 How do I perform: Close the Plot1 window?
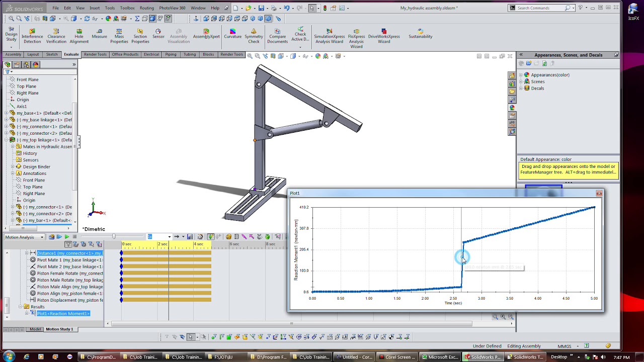coord(599,194)
